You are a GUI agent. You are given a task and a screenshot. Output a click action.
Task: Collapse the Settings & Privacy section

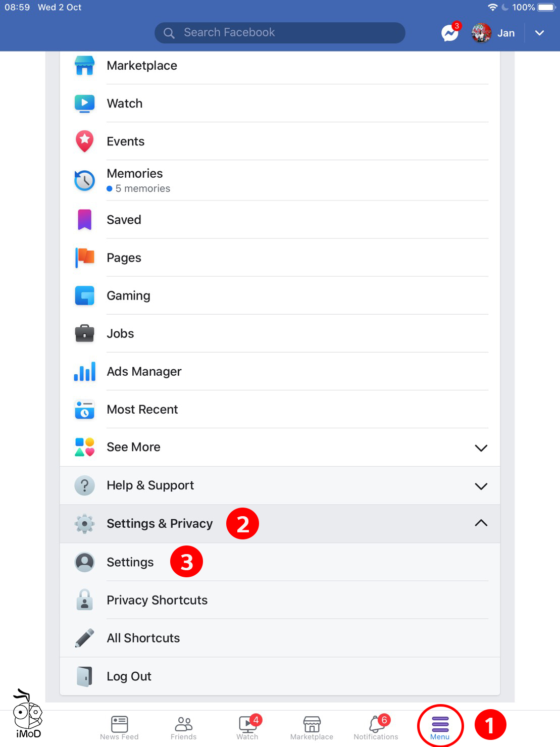(480, 524)
